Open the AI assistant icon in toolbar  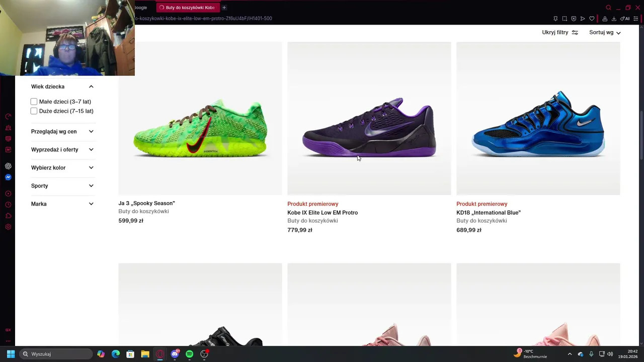click(x=625, y=19)
